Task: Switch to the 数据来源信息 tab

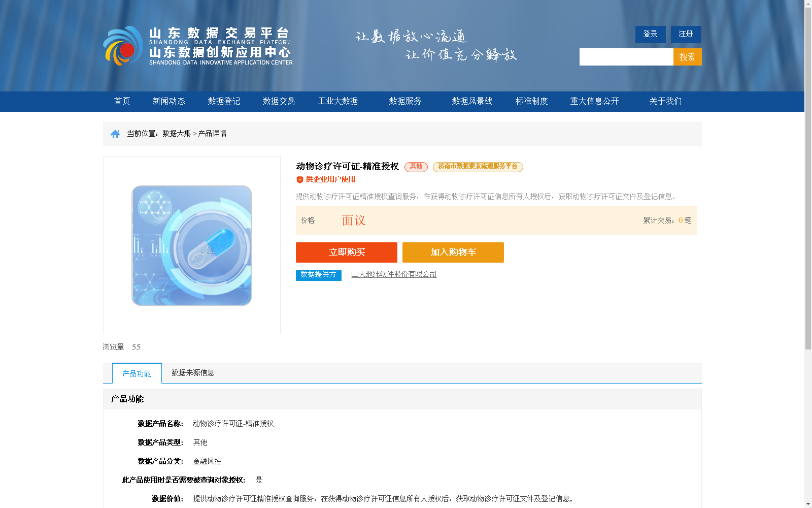Action: [192, 373]
